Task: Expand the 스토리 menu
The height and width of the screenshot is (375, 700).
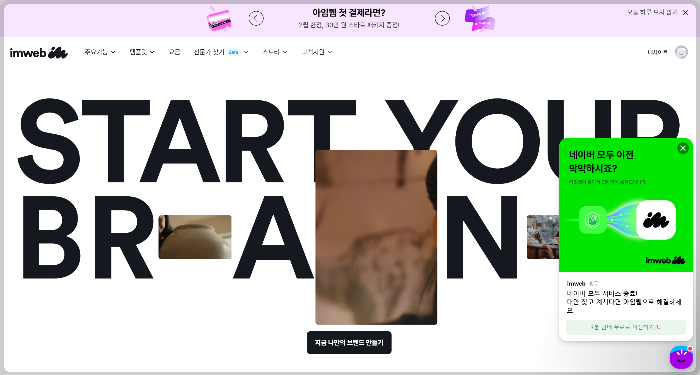Action: (x=275, y=52)
